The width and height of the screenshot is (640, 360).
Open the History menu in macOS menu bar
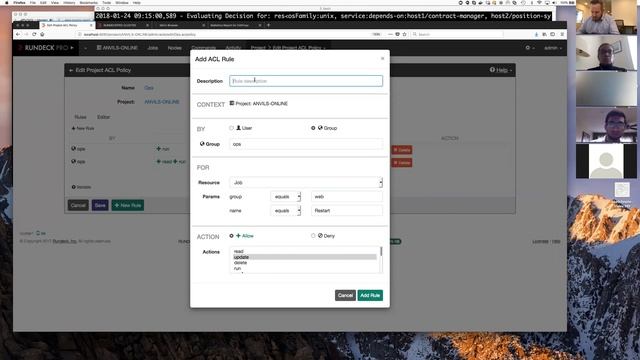pos(69,2)
